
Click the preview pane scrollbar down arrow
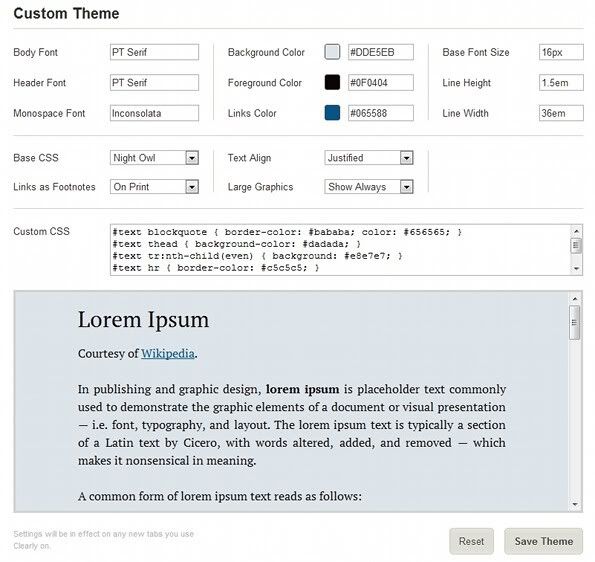(575, 504)
